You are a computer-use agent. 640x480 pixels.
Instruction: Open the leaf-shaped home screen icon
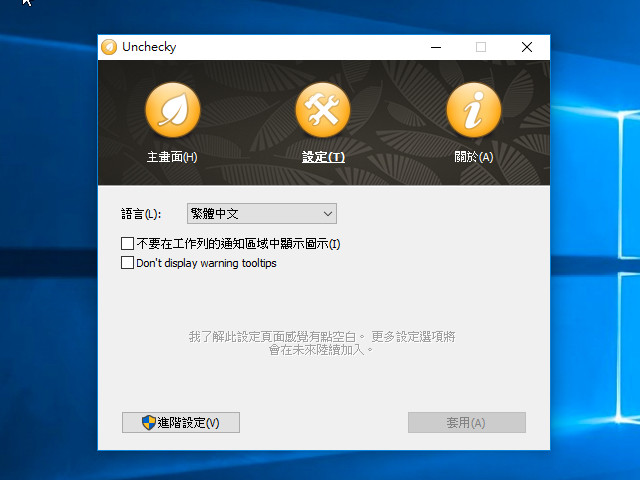(173, 110)
